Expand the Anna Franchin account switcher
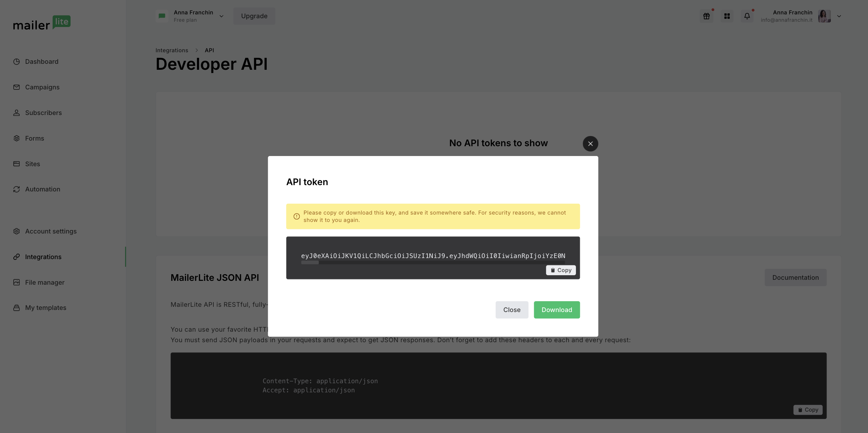This screenshot has width=868, height=433. (x=221, y=16)
